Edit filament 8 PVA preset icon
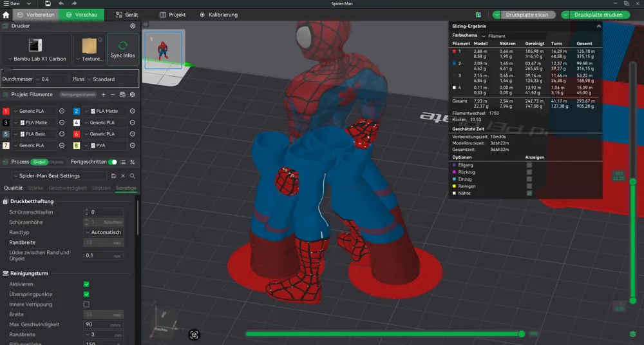The height and width of the screenshot is (345, 644). (x=132, y=146)
